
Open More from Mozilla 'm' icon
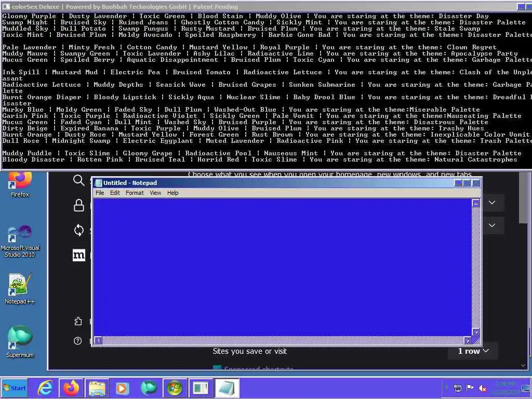click(x=79, y=255)
